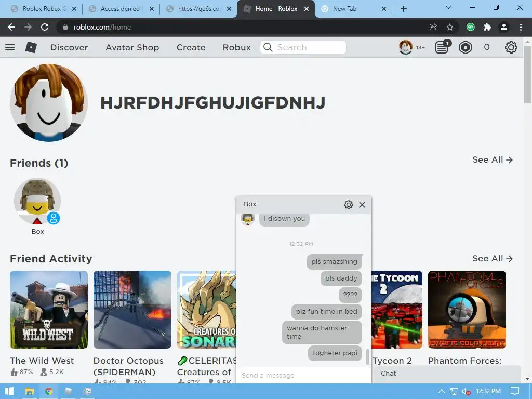This screenshot has height=399, width=532.
Task: Click the Roblox logo icon
Action: (31, 47)
